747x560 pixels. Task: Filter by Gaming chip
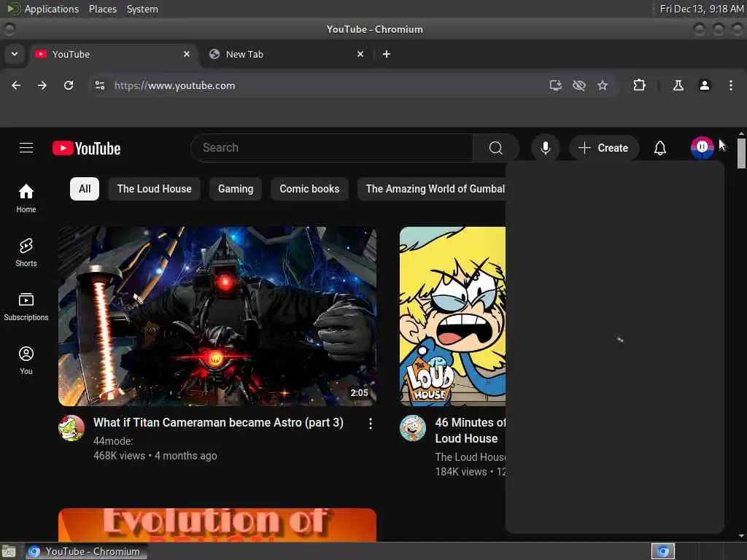click(x=236, y=189)
